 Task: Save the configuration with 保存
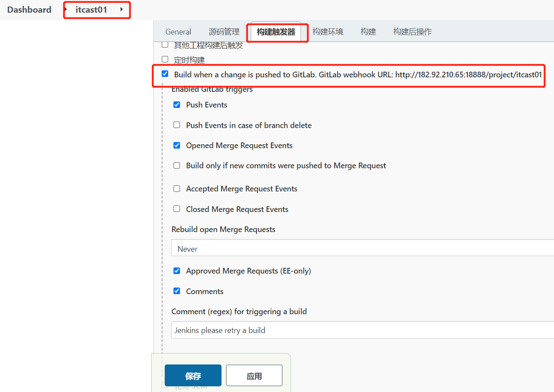193,376
